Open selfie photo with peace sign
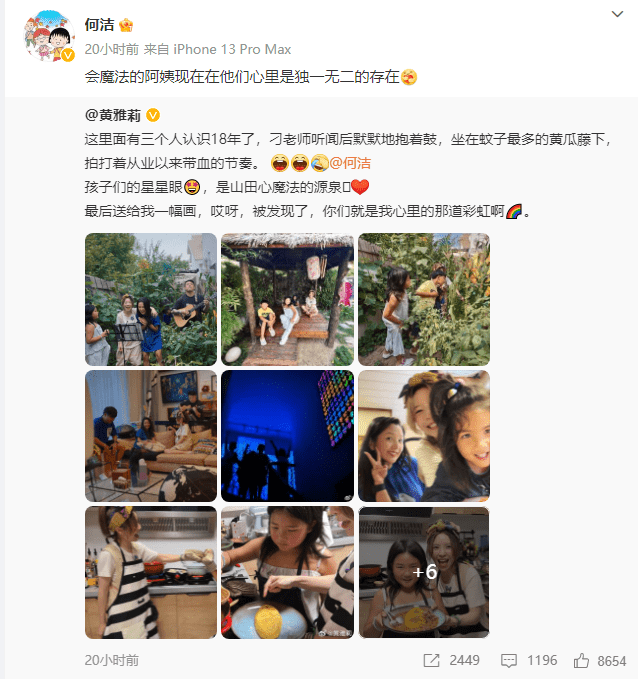 424,436
